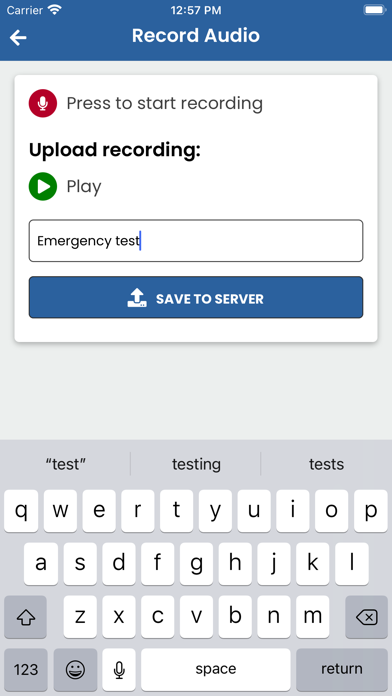This screenshot has height=696, width=392.
Task: Tap the back arrow in header
Action: pyautogui.click(x=18, y=38)
